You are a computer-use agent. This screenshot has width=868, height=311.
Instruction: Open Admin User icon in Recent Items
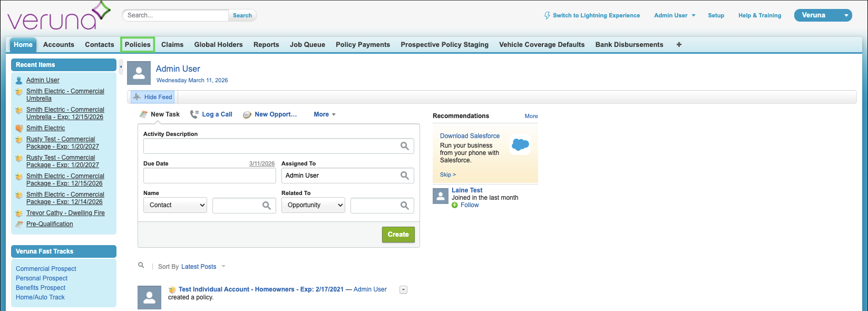[x=19, y=81]
